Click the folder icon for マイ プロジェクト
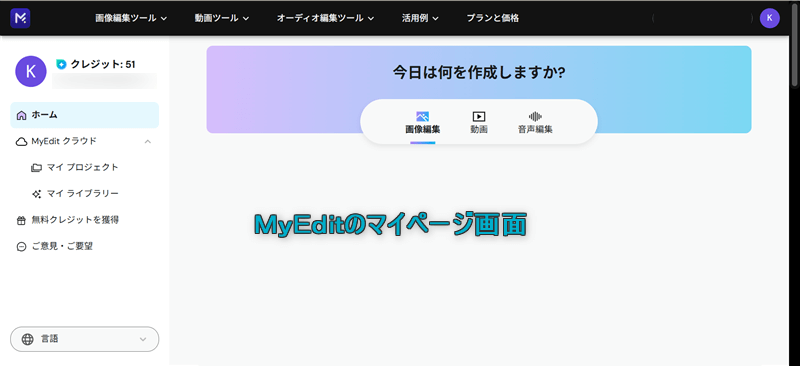 point(36,167)
